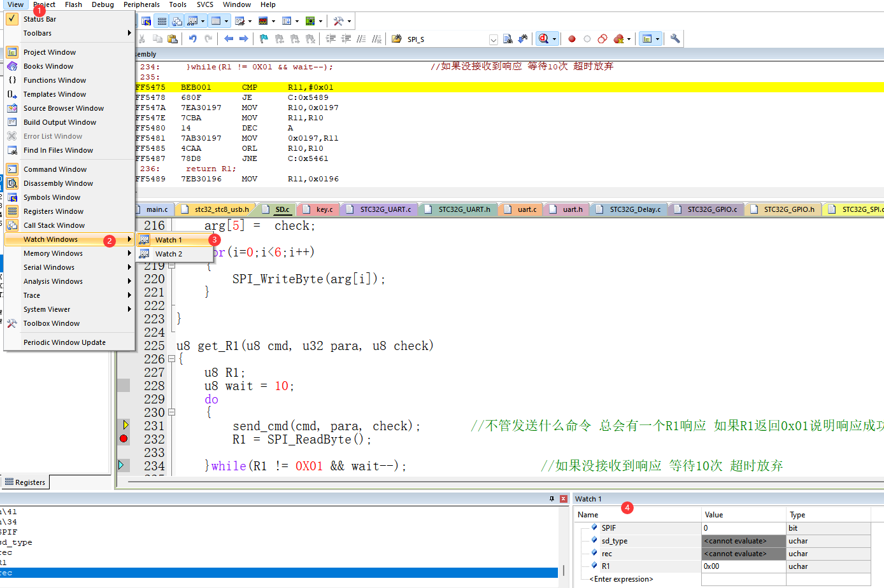Screen dimensions: 884x588
Task: Click the Call Stack window toolbar icon
Action: pos(177,21)
